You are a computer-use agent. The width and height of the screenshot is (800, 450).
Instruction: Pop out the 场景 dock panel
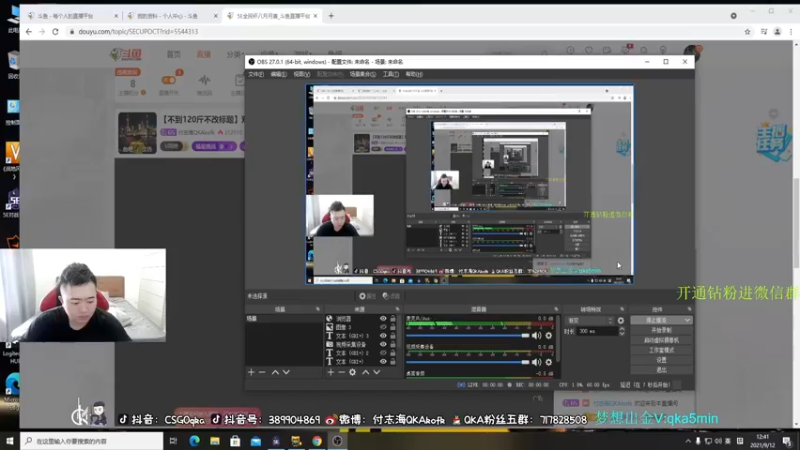[x=318, y=309]
